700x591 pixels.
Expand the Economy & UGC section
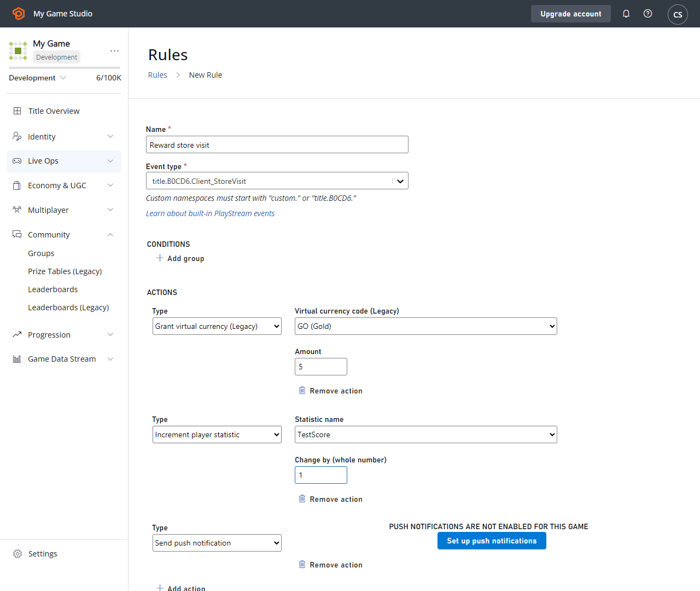point(110,186)
